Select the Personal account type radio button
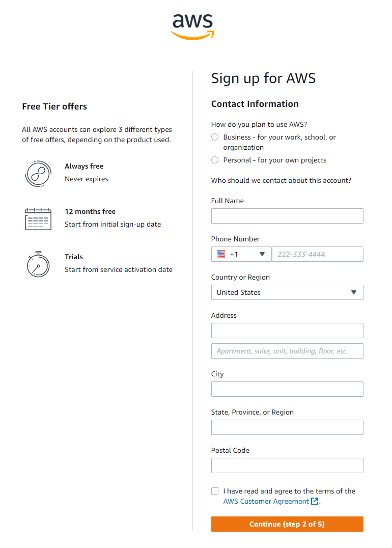This screenshot has height=548, width=392. tap(215, 160)
